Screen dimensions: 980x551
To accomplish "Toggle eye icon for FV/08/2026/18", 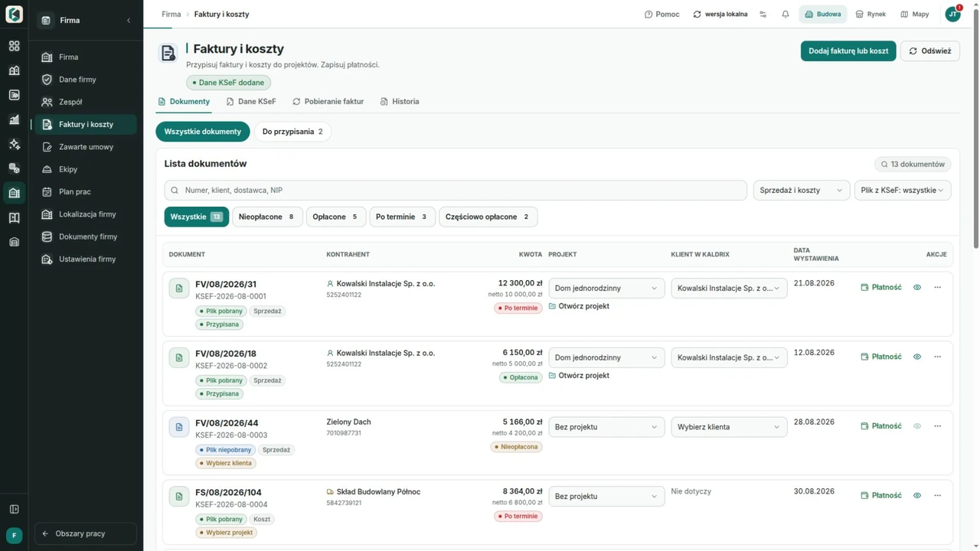I will click(917, 357).
